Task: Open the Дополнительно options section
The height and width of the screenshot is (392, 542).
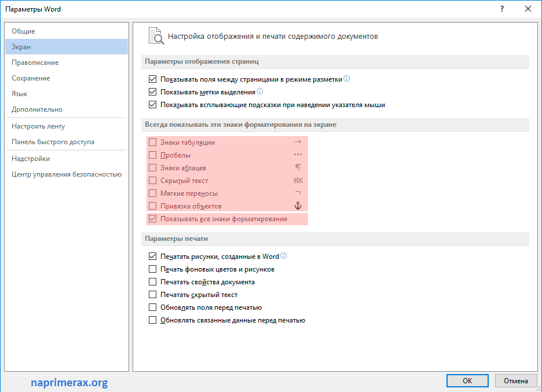Action: (x=37, y=109)
